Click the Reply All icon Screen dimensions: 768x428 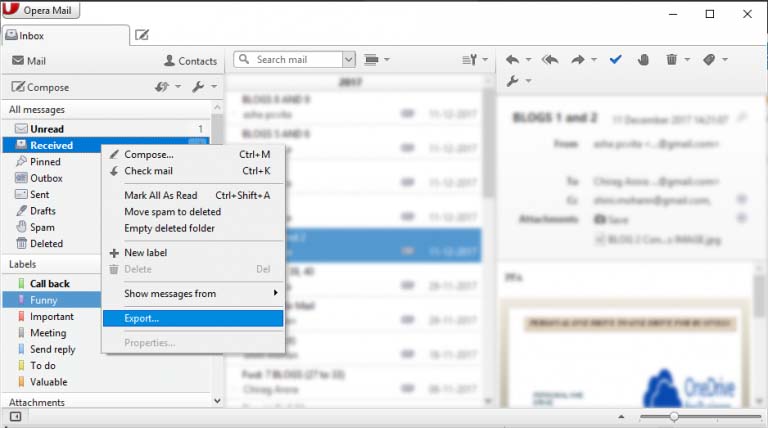tap(550, 60)
